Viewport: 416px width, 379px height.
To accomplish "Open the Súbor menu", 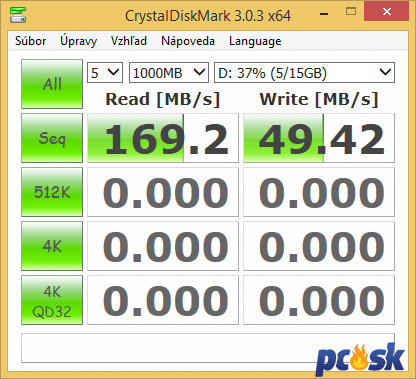I will tap(30, 41).
